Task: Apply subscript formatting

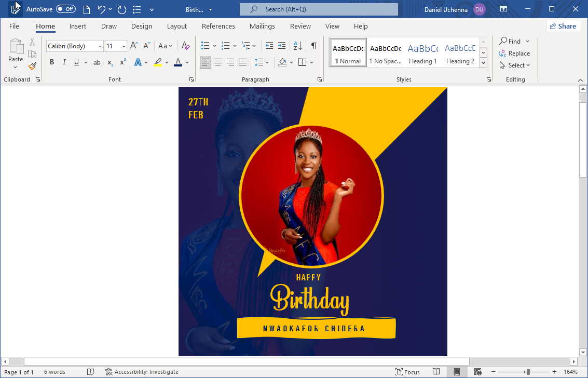Action: pyautogui.click(x=110, y=62)
